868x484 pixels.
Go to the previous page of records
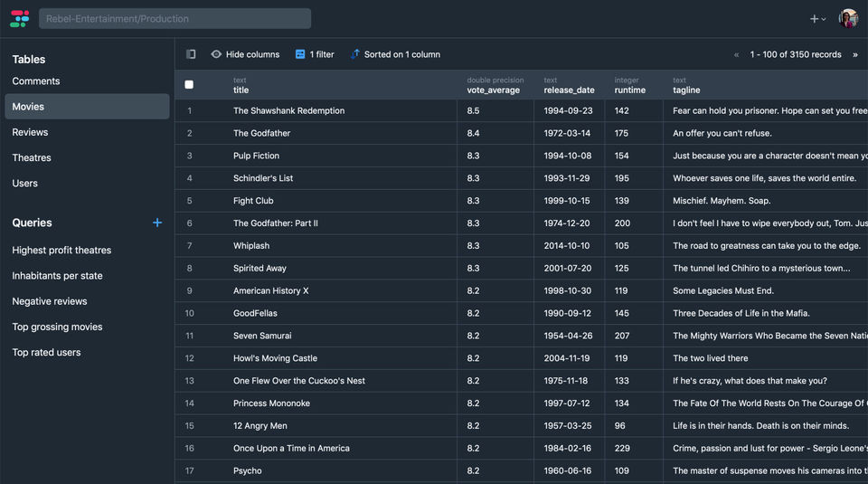[736, 54]
